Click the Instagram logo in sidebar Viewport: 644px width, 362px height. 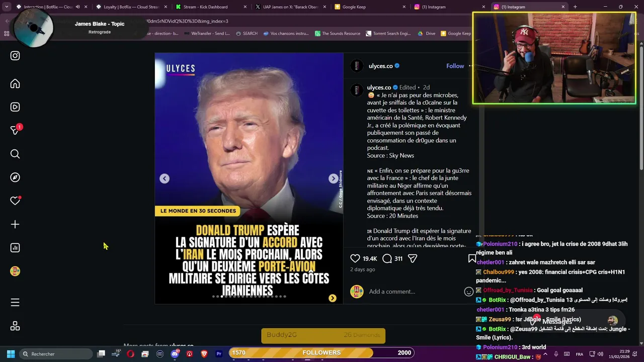click(x=15, y=56)
